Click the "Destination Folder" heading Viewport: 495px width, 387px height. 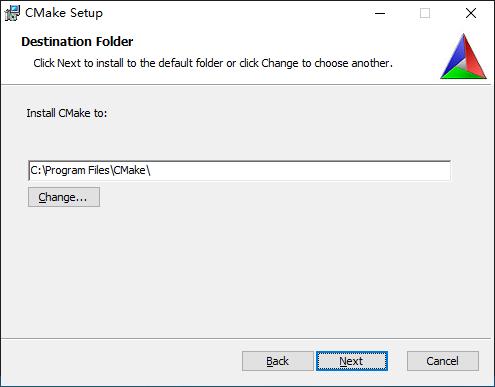(77, 42)
